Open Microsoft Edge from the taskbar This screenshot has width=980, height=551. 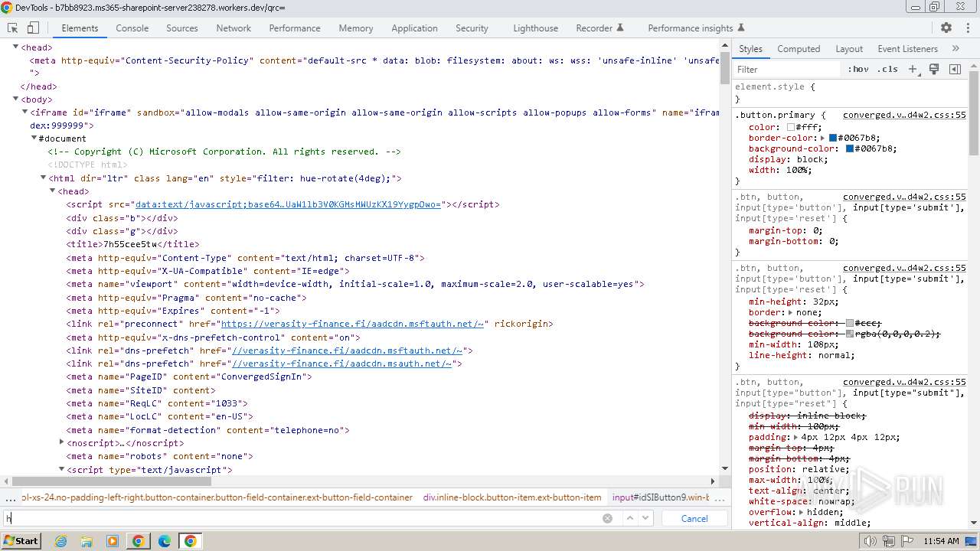pos(165,541)
